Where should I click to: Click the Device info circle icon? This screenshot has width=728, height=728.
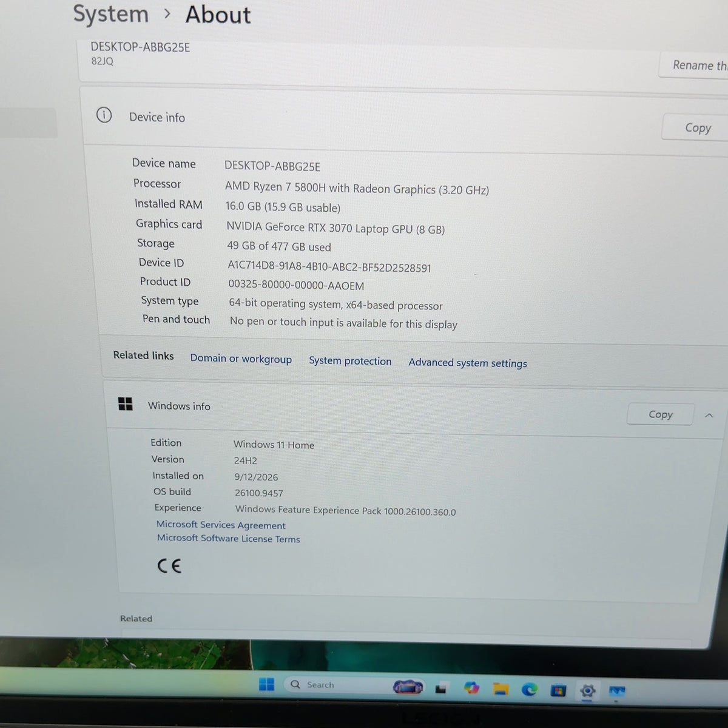coord(104,115)
